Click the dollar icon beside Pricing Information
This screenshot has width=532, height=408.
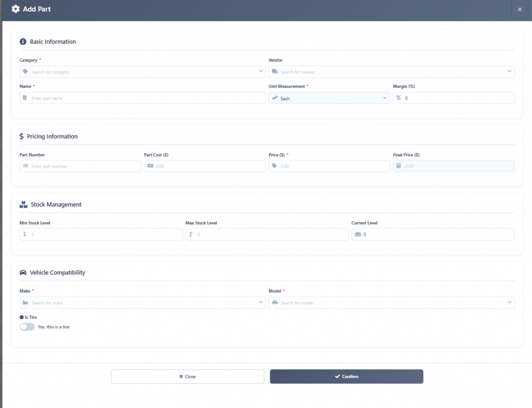21,137
